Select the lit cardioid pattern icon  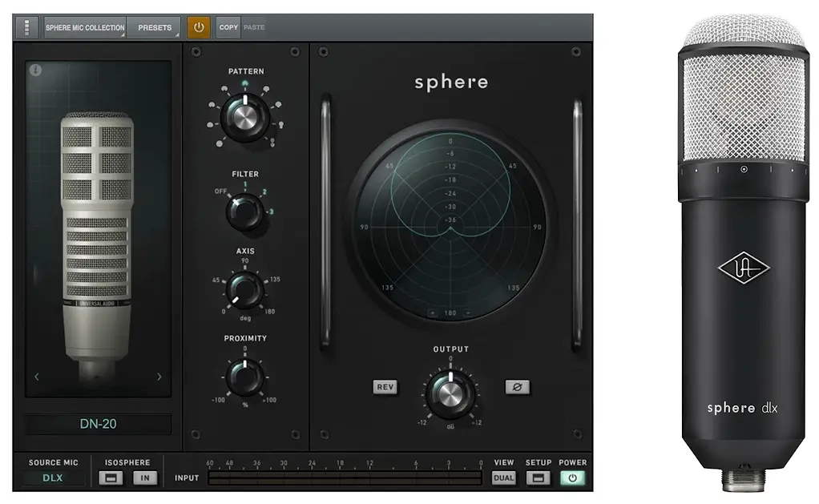tap(245, 83)
